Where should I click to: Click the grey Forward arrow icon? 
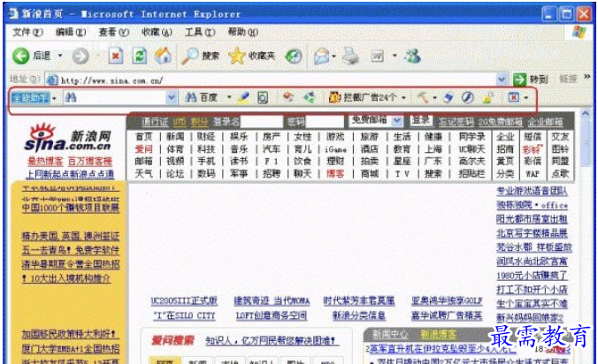pyautogui.click(x=80, y=57)
